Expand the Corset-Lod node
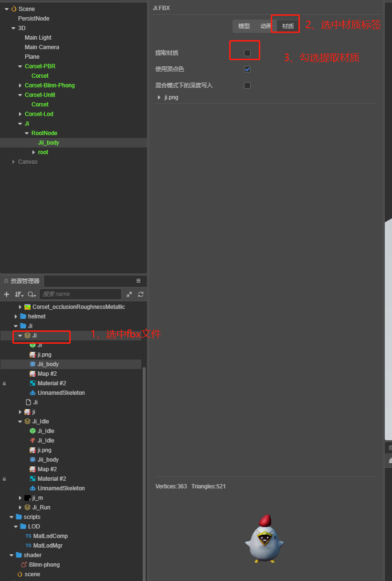The image size is (392, 581). (20, 114)
